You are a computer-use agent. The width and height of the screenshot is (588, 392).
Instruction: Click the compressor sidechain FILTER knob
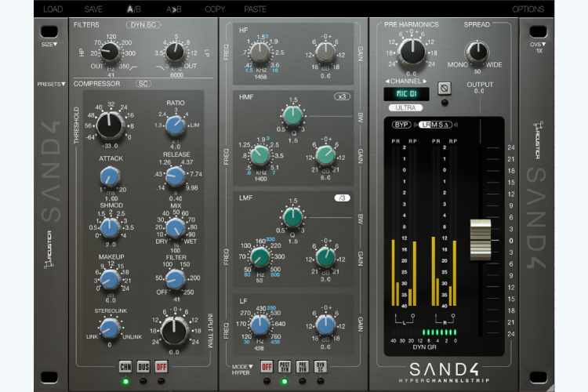coord(175,279)
